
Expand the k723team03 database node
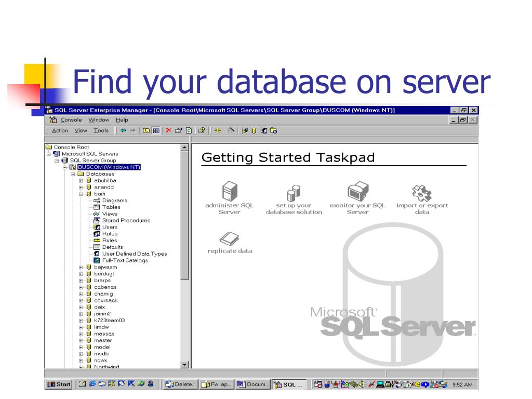coord(81,321)
